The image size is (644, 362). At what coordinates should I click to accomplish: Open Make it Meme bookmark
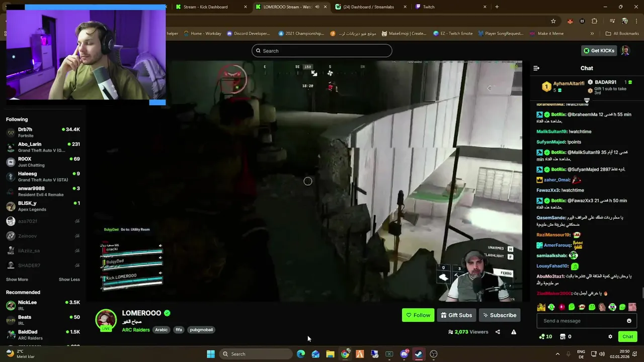546,34
